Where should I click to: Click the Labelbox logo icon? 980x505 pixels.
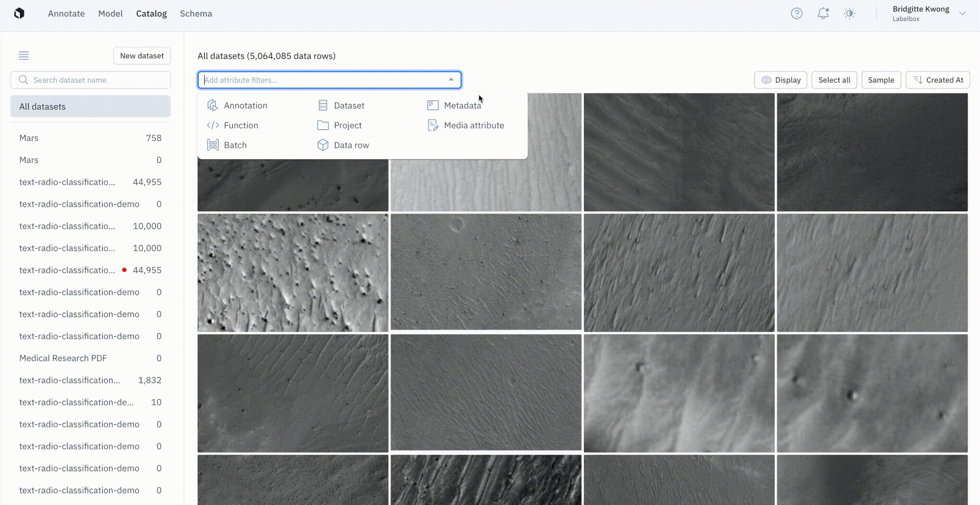coord(19,13)
